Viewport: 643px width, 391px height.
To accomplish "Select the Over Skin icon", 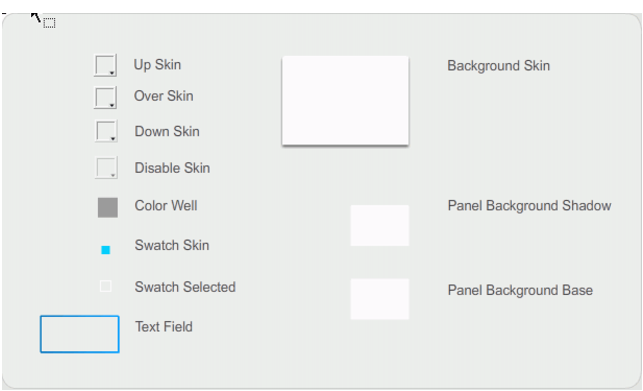I will pos(105,97).
